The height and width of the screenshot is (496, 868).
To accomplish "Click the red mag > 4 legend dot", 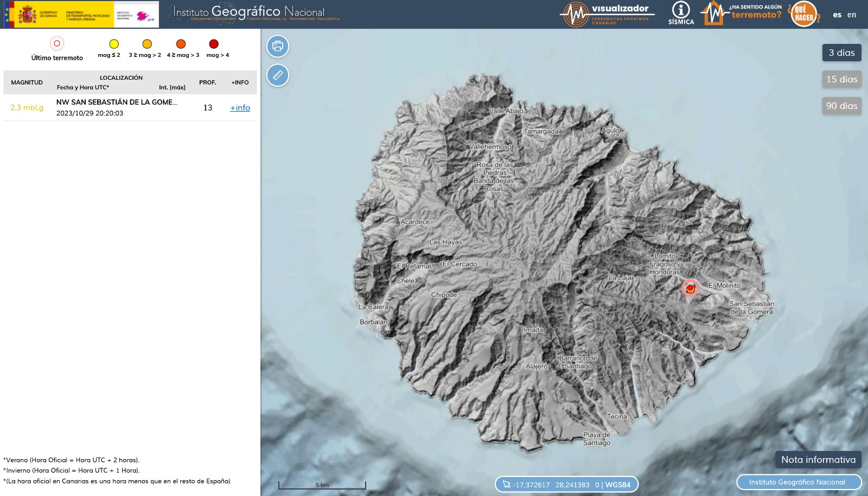I will pyautogui.click(x=214, y=44).
